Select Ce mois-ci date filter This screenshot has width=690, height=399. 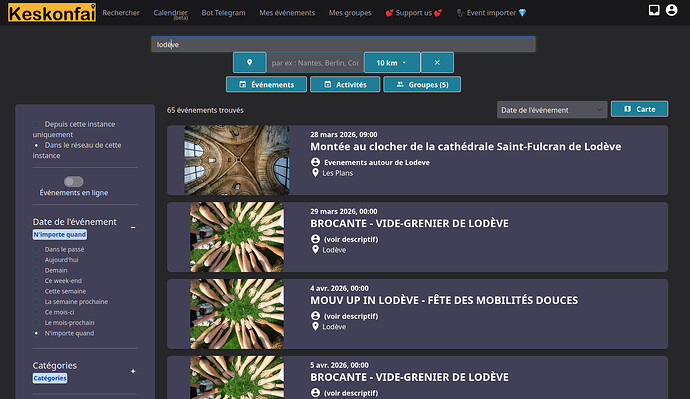[37, 312]
